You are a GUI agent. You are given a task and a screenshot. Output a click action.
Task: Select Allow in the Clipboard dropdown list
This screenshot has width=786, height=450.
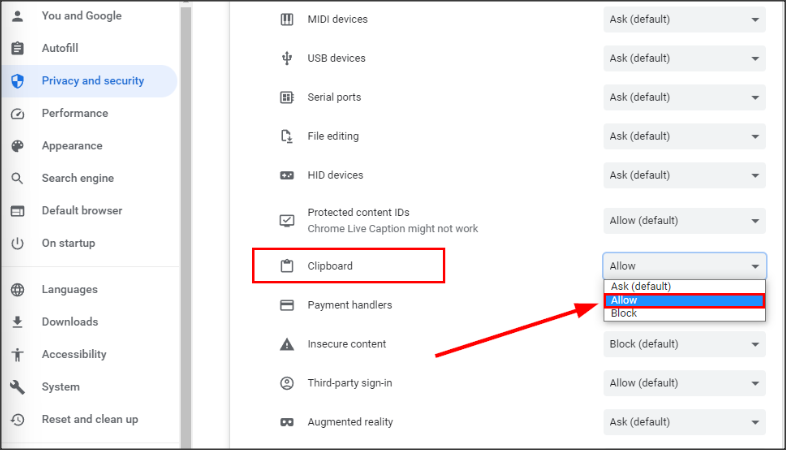point(684,300)
